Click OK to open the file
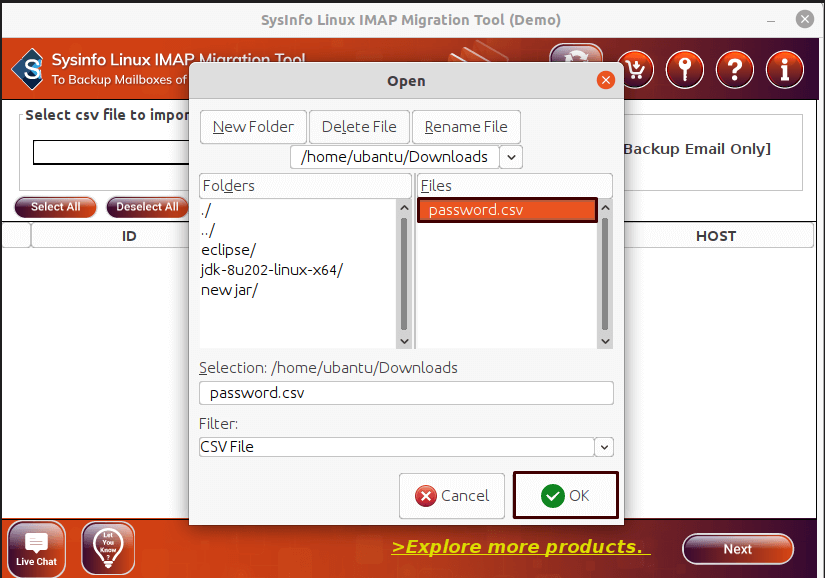 pyautogui.click(x=566, y=495)
